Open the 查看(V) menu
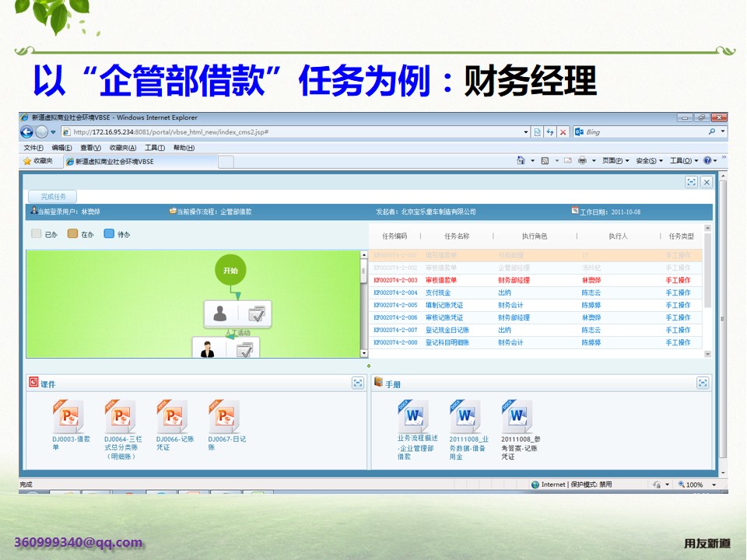747x560 pixels. click(90, 148)
